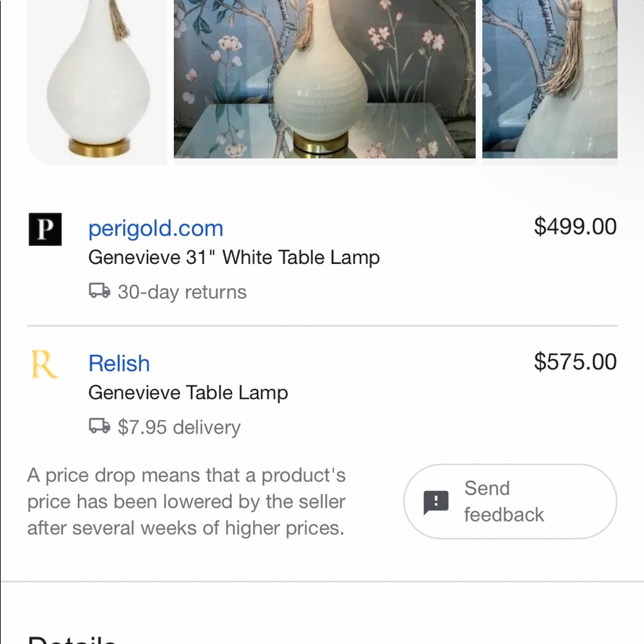Click the Relish gold R logo icon
This screenshot has height=644, width=644.
coord(44,364)
